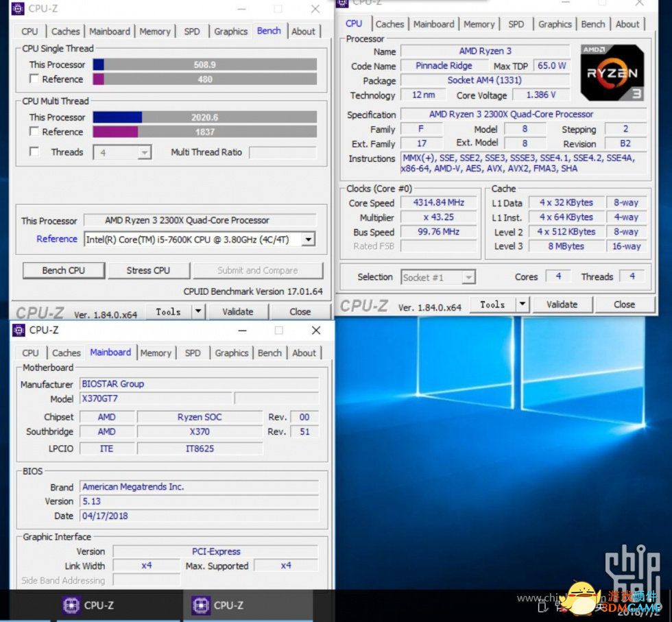
Task: Open Memory tab in Bench window
Action: 155,32
